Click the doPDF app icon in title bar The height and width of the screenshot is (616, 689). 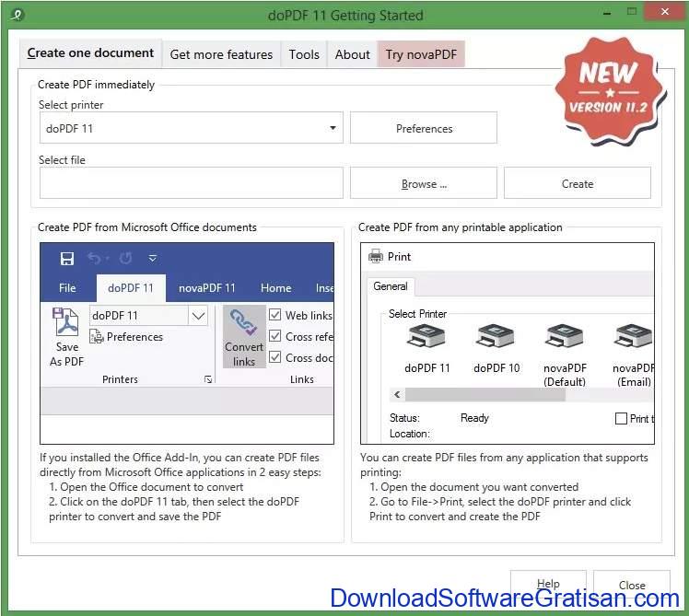click(18, 16)
